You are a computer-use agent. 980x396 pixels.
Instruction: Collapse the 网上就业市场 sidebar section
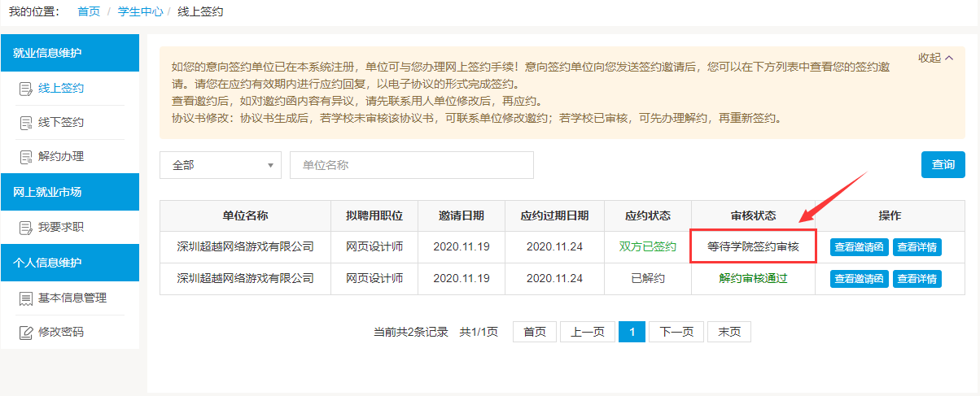[70, 193]
